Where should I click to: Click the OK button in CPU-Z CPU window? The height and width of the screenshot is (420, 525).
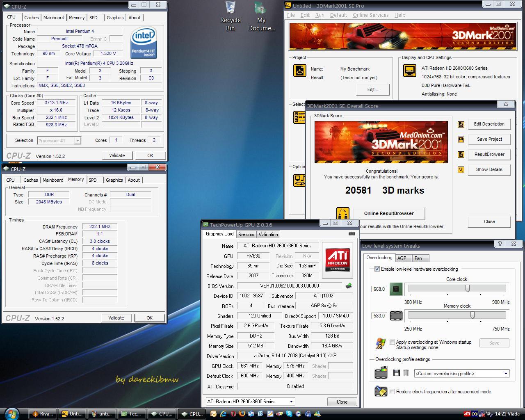150,155
